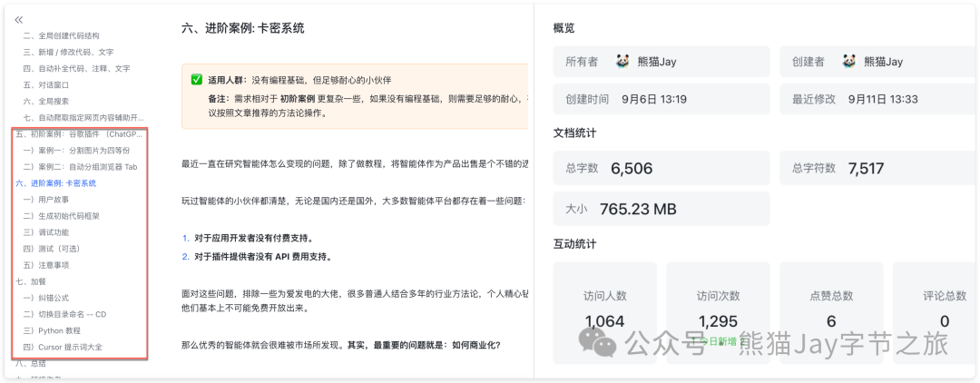Screen dimensions: 980x383
Task: Open 四)测试(可选)outline entry
Action: coord(51,249)
